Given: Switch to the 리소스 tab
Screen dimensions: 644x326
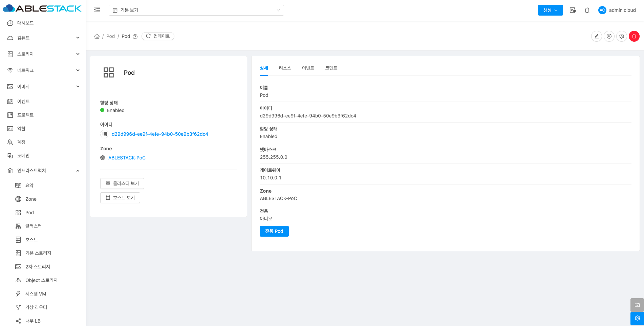Looking at the screenshot, I should point(285,68).
